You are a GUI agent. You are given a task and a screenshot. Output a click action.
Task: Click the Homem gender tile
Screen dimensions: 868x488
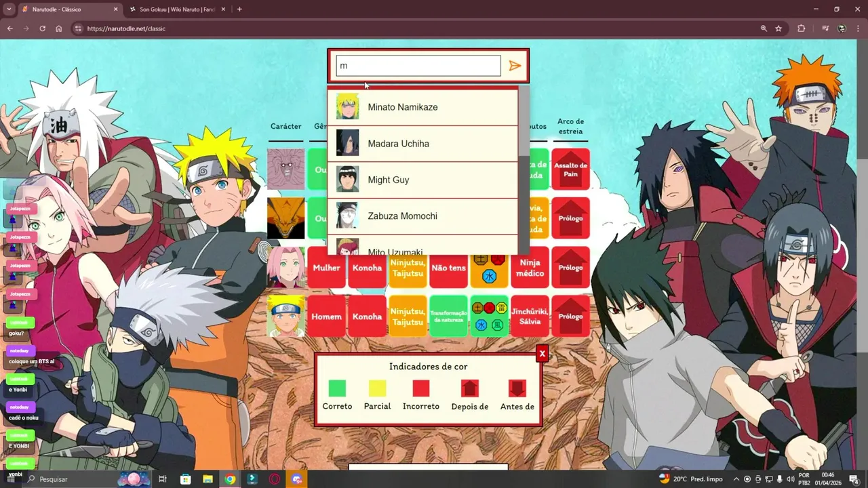pos(326,316)
